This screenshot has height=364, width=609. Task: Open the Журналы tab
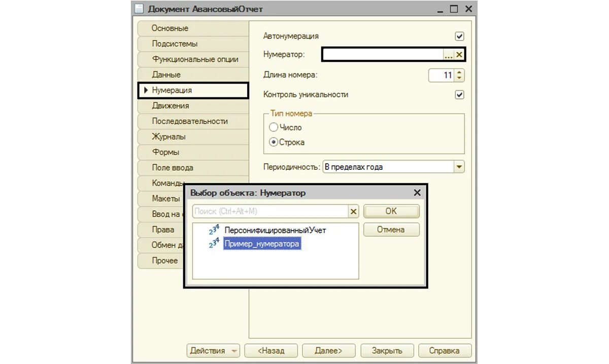click(193, 136)
